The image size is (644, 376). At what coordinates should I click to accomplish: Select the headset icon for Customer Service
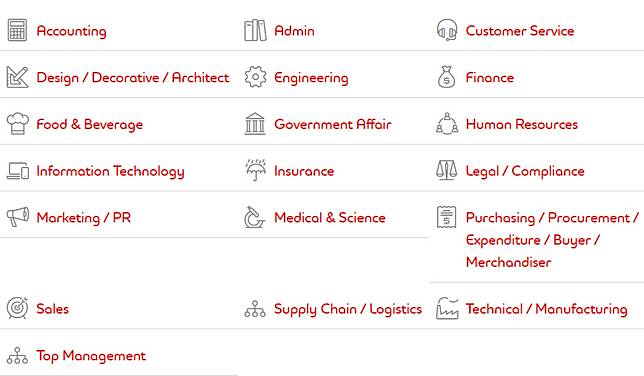(x=446, y=30)
